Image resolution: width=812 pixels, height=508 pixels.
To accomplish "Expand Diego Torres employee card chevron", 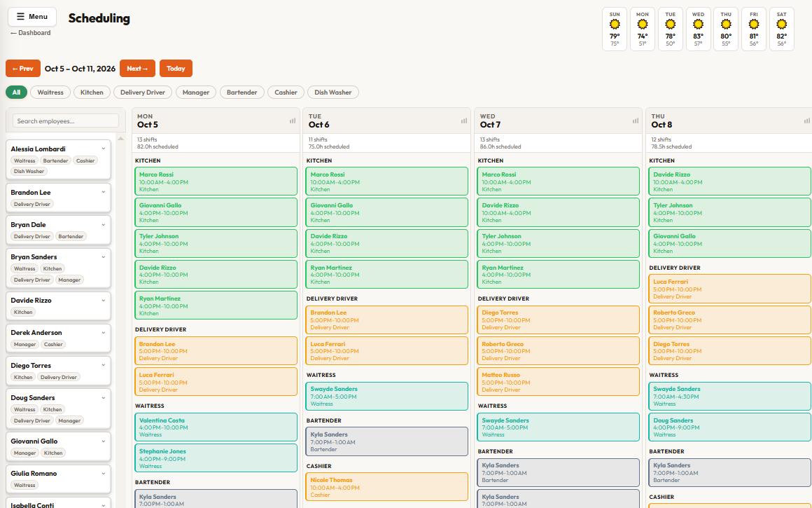I will click(103, 366).
